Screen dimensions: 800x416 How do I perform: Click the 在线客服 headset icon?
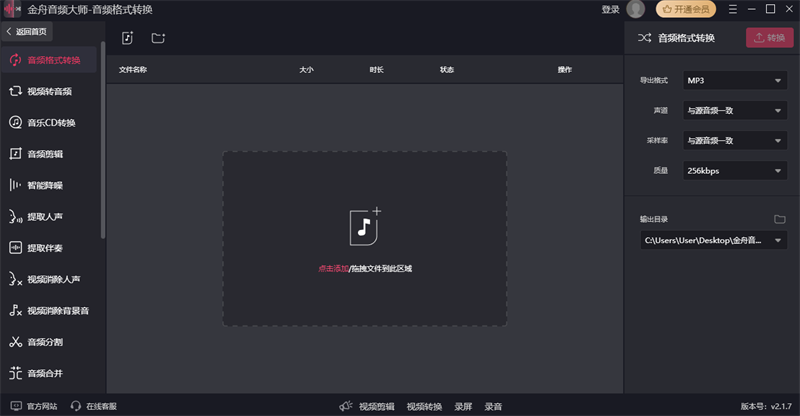point(76,406)
